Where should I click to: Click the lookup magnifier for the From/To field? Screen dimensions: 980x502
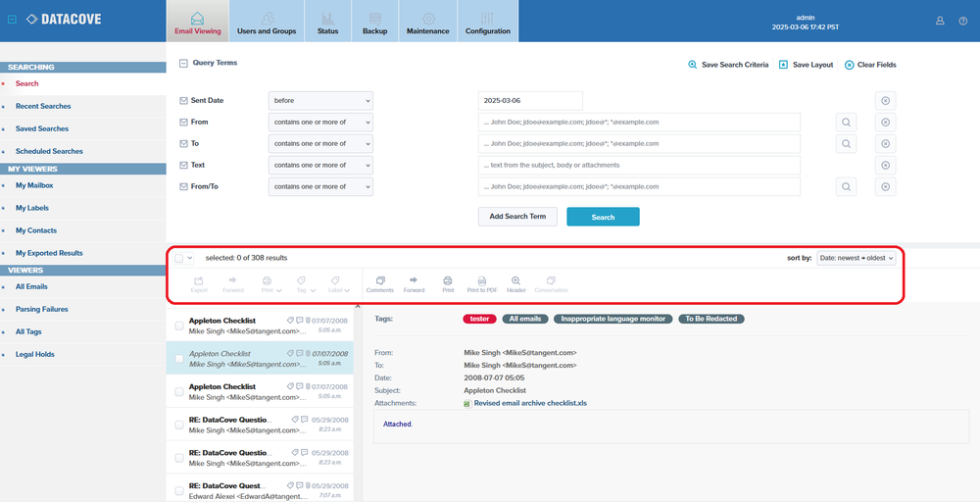(846, 186)
